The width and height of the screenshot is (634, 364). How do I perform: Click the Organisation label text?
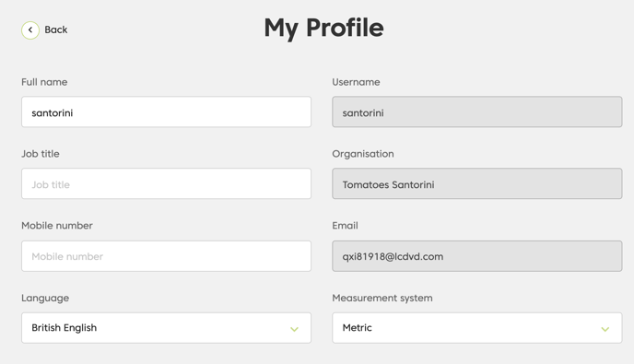click(x=363, y=154)
